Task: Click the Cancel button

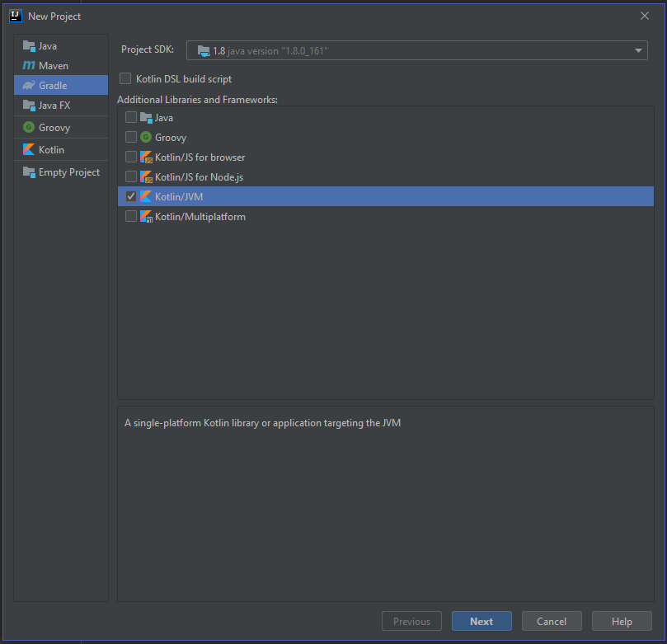Action: pyautogui.click(x=552, y=621)
